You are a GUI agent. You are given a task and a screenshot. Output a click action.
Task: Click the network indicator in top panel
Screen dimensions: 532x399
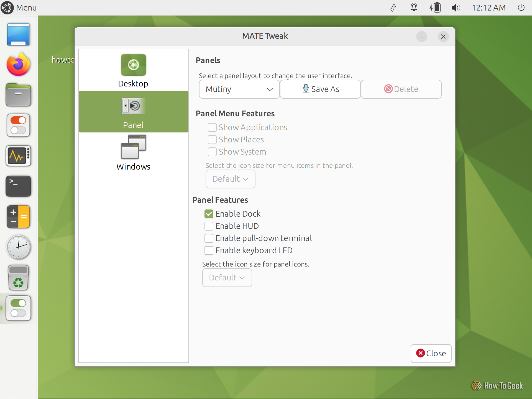tap(393, 7)
